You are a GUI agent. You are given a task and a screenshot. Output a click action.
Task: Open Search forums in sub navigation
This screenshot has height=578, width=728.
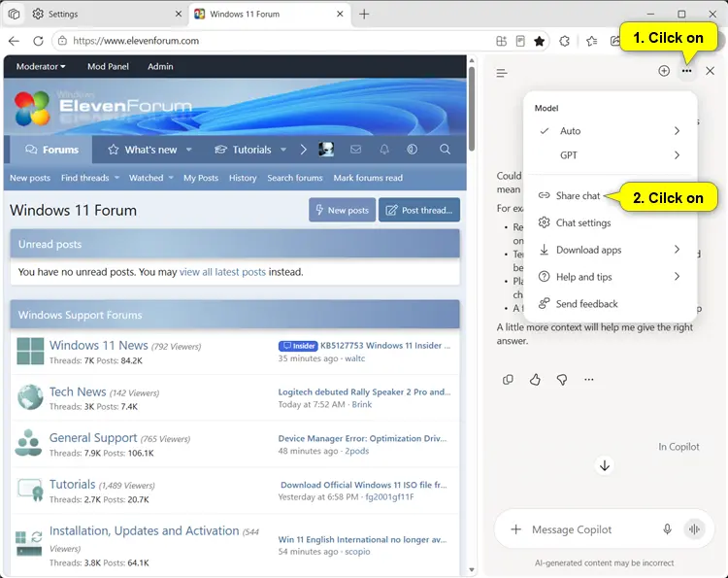coord(295,178)
